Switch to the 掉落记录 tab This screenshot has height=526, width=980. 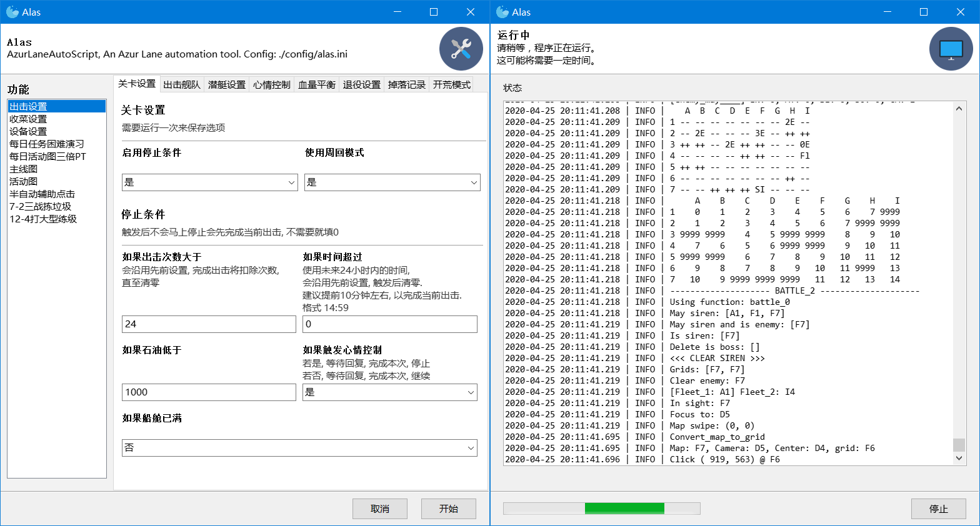click(x=407, y=84)
